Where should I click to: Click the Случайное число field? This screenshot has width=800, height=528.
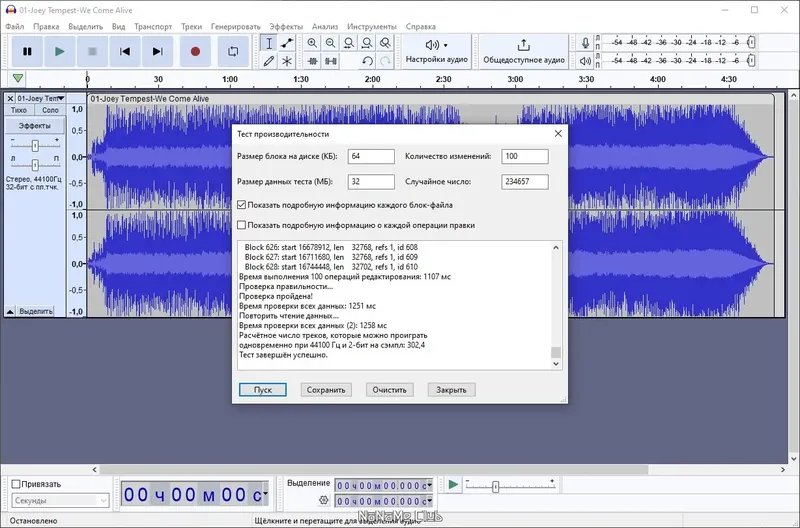click(525, 182)
